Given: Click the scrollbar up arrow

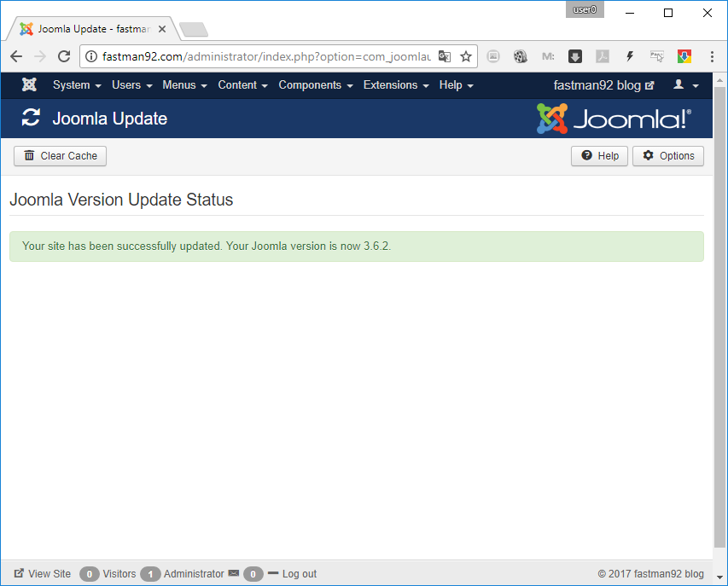Looking at the screenshot, I should (x=719, y=80).
